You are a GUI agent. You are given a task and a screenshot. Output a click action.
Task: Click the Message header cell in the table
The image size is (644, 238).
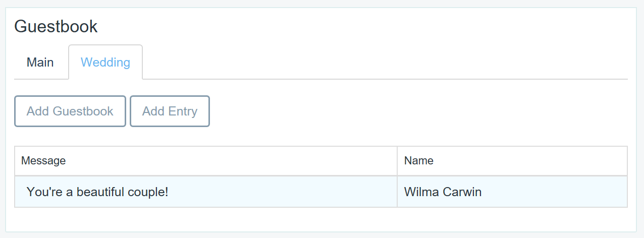coord(206,161)
